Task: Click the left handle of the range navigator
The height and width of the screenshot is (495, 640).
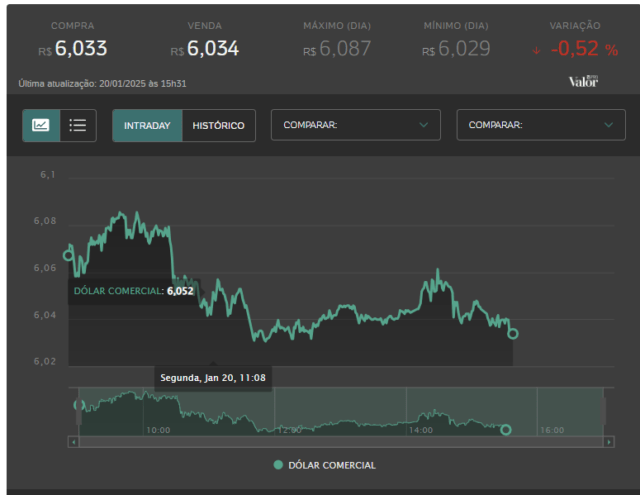Action: pyautogui.click(x=79, y=411)
